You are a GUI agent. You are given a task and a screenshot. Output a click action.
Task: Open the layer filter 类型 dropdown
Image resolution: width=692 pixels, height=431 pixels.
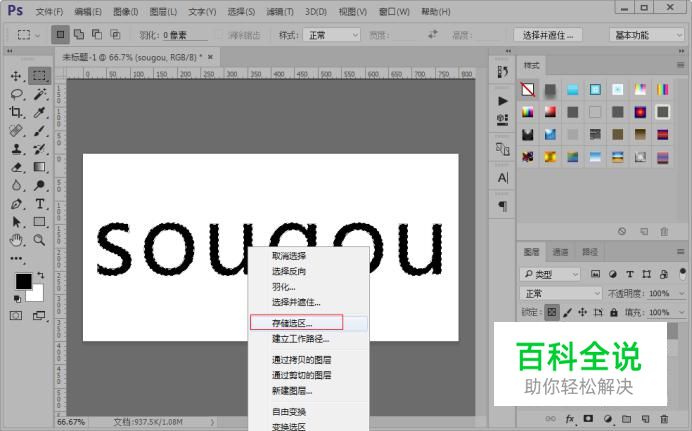click(549, 274)
